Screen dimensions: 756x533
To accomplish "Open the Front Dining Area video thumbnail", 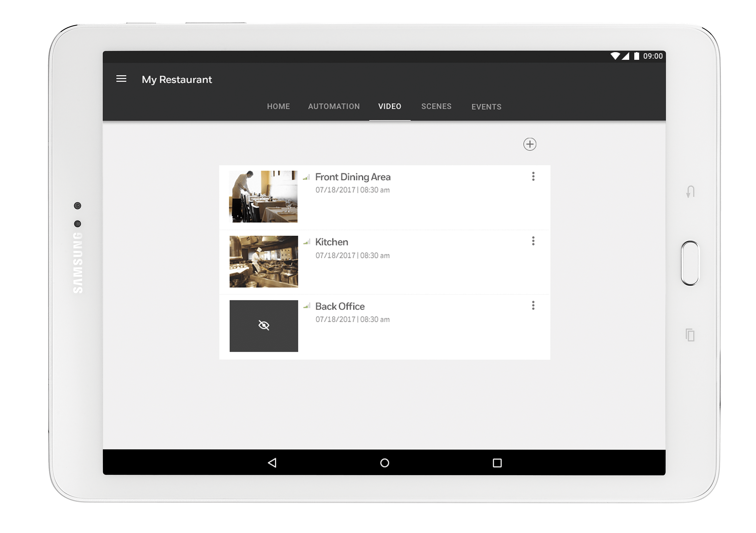I will [x=263, y=197].
